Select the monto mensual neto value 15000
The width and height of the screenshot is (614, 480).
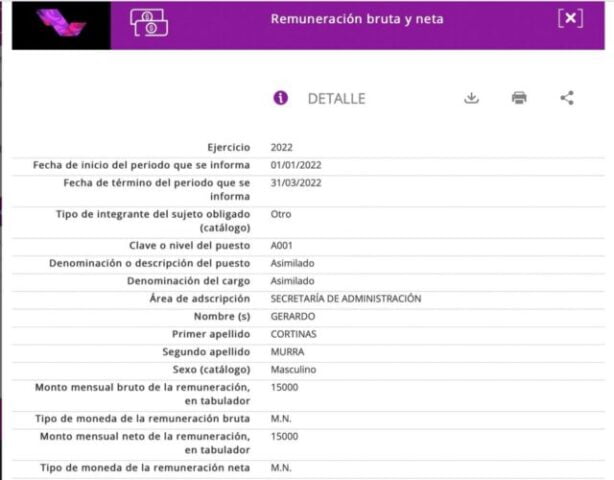coord(284,436)
